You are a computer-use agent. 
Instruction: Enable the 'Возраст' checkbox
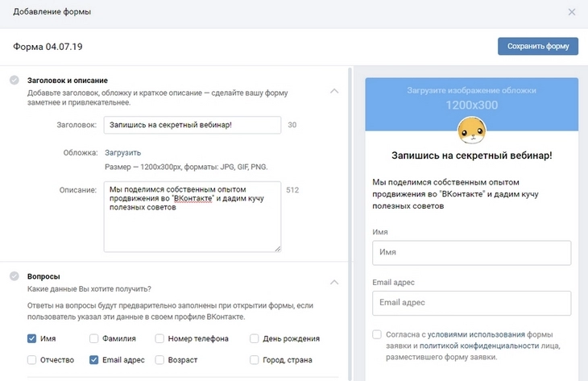tap(159, 360)
